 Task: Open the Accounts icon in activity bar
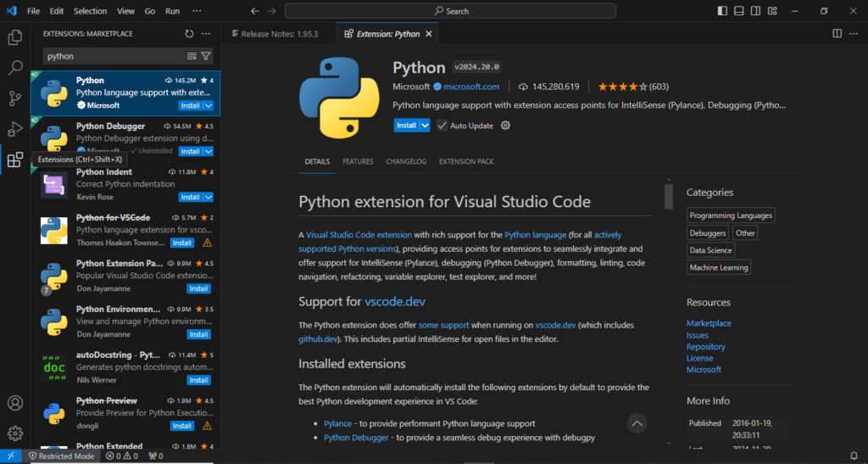pyautogui.click(x=15, y=403)
